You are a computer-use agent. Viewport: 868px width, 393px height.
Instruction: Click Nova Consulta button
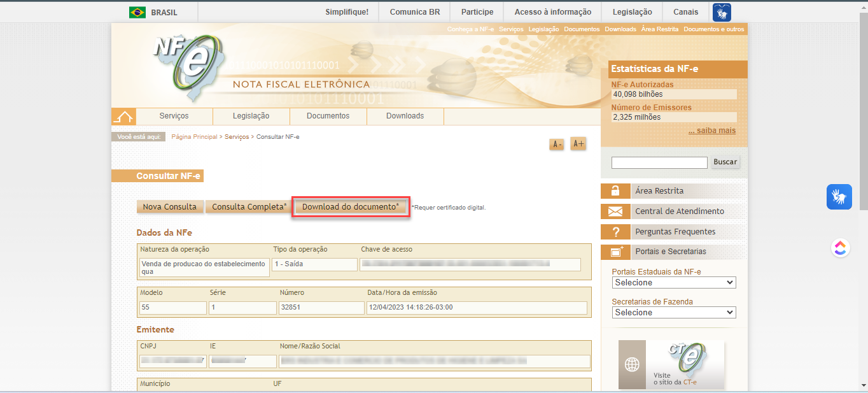click(170, 207)
